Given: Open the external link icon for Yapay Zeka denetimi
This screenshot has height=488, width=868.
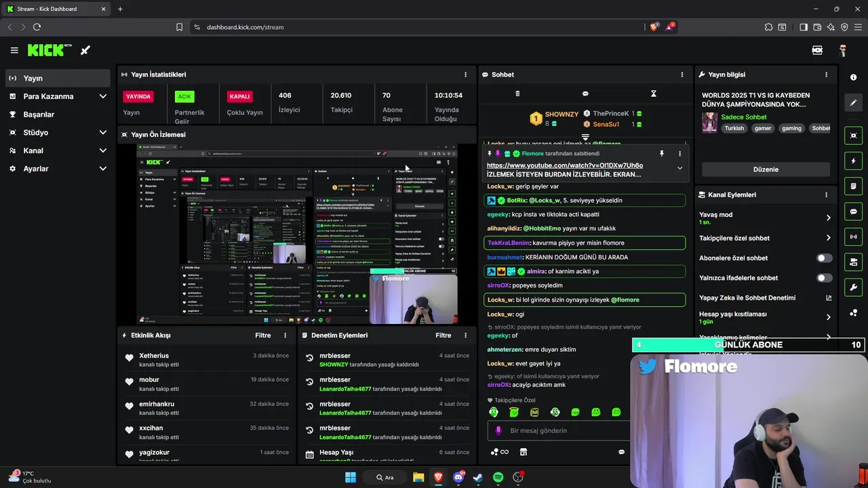Looking at the screenshot, I should [828, 298].
